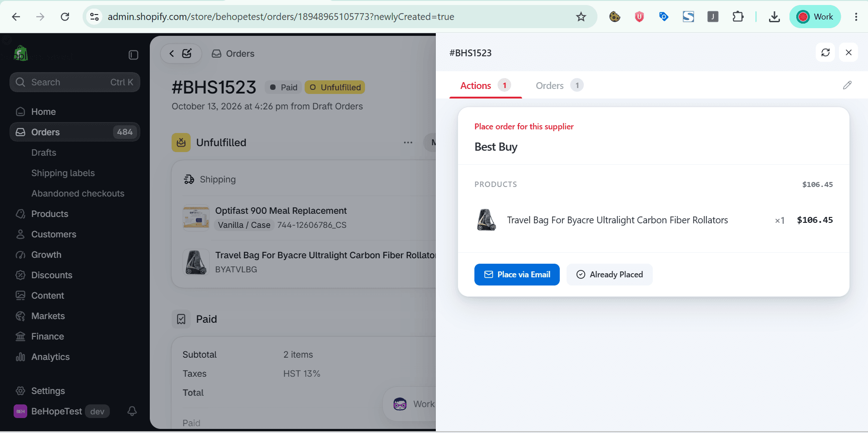
Task: Reload the page with browser refresh
Action: (65, 17)
